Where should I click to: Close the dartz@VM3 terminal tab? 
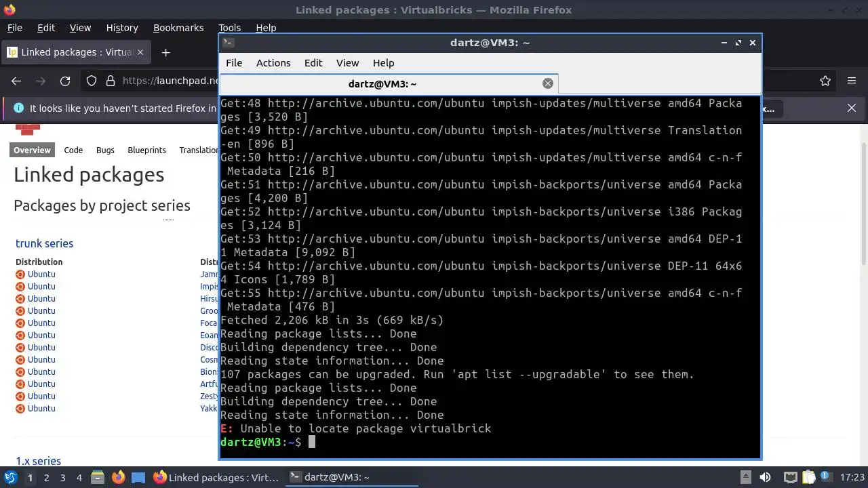click(548, 83)
